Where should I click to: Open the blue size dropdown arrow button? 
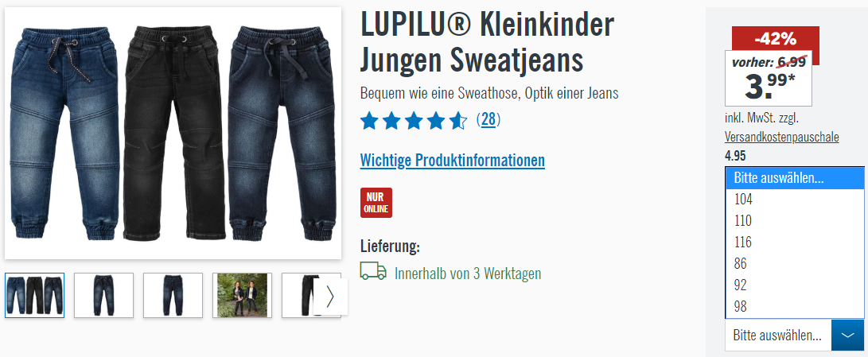[x=847, y=335]
